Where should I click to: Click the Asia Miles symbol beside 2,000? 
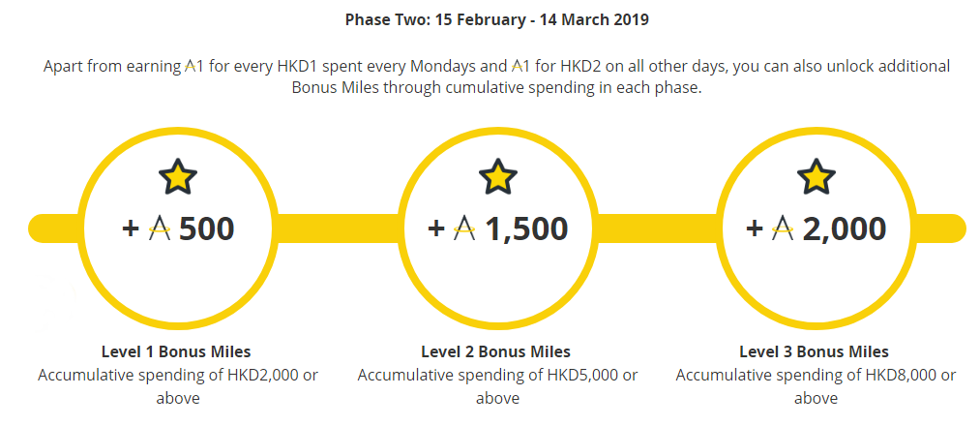(x=783, y=228)
